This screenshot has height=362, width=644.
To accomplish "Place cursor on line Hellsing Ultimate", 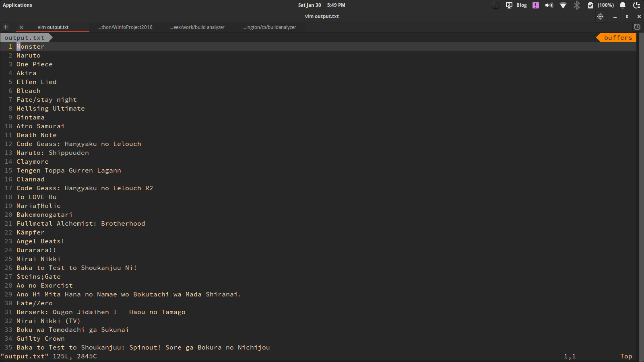I will pyautogui.click(x=51, y=109).
